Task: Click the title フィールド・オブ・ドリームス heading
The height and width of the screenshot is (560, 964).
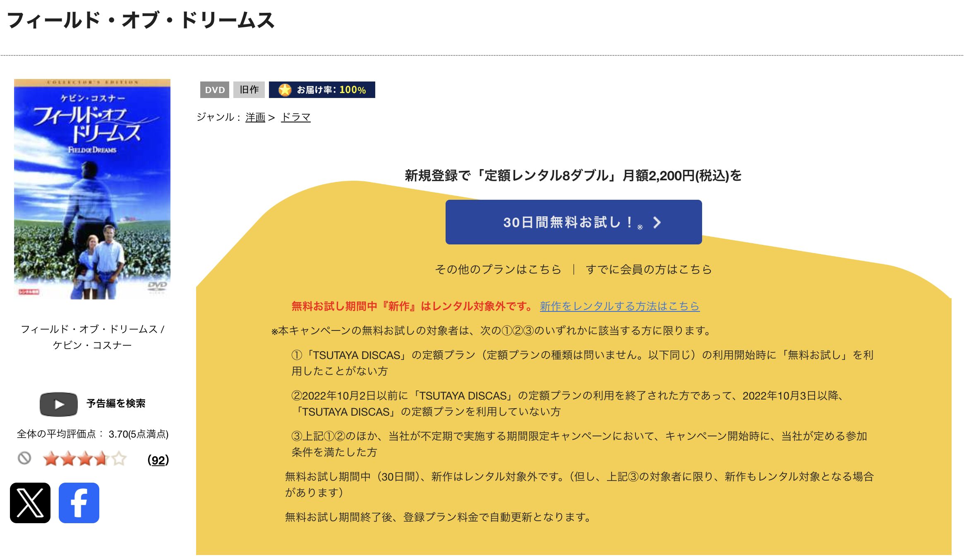Action: [141, 20]
